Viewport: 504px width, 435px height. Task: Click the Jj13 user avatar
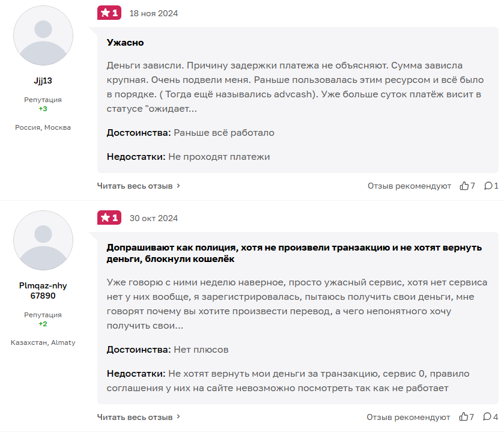(x=43, y=35)
